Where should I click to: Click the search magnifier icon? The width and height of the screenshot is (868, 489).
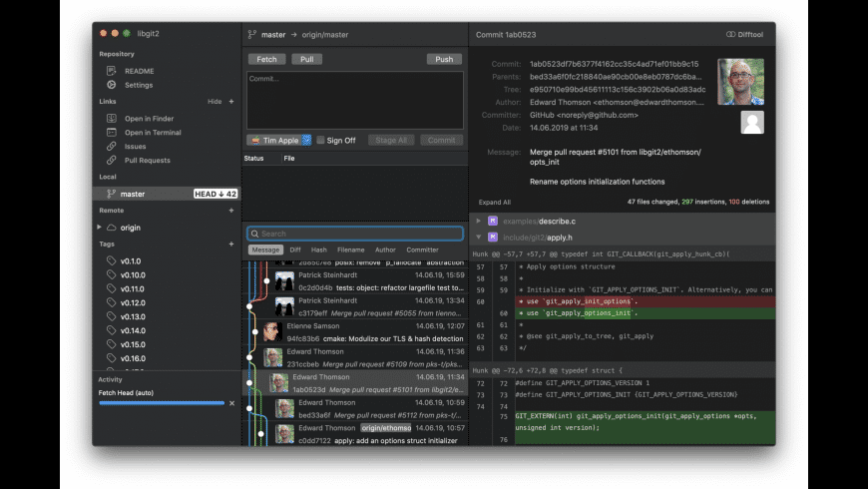[x=254, y=234]
